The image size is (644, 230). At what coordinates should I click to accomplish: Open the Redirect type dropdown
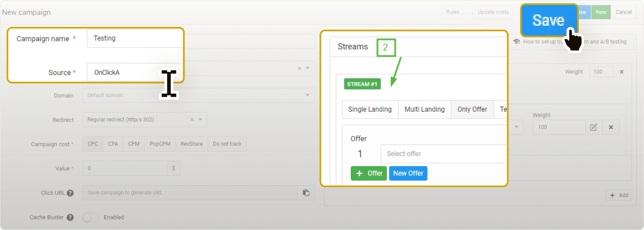tap(200, 120)
